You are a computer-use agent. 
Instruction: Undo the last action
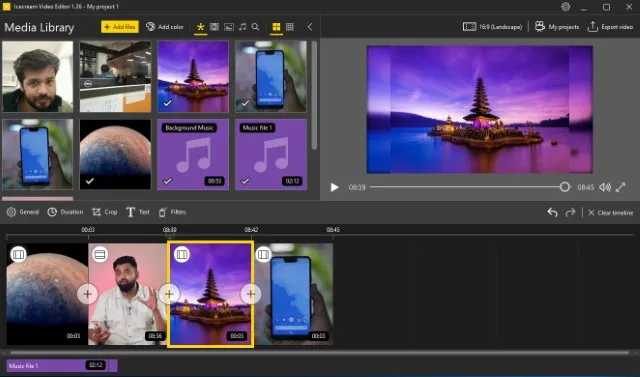tap(552, 213)
